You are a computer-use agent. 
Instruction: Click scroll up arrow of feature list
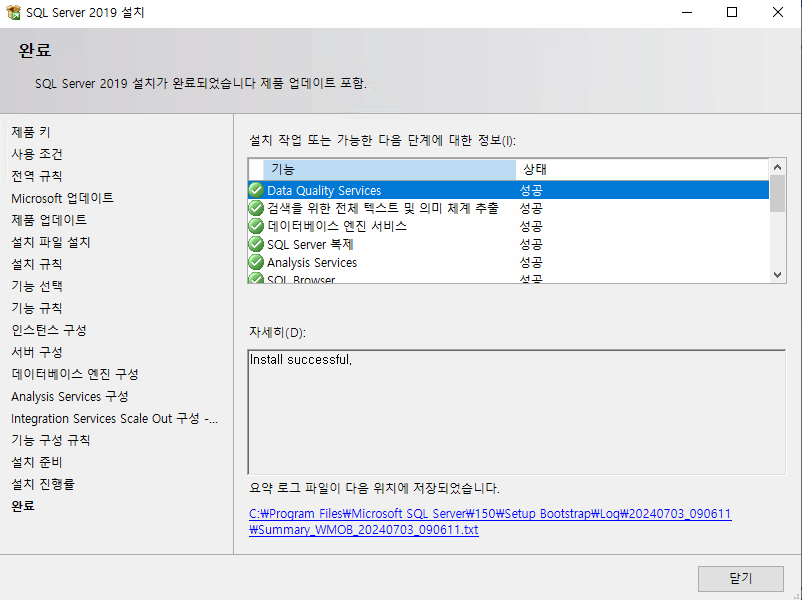pyautogui.click(x=777, y=167)
